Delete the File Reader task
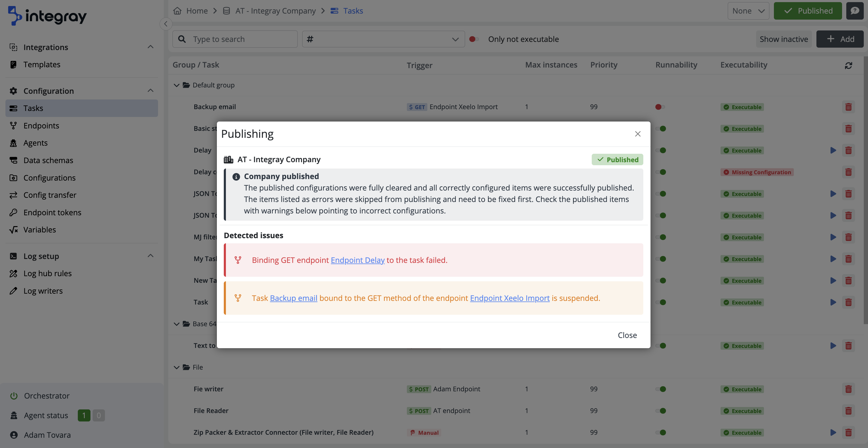 coord(848,411)
